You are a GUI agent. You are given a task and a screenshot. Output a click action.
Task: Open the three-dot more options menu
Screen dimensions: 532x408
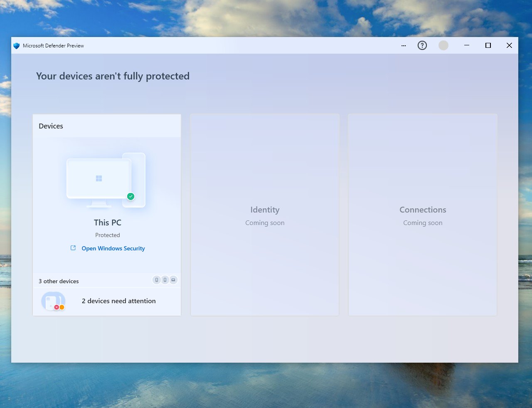404,46
